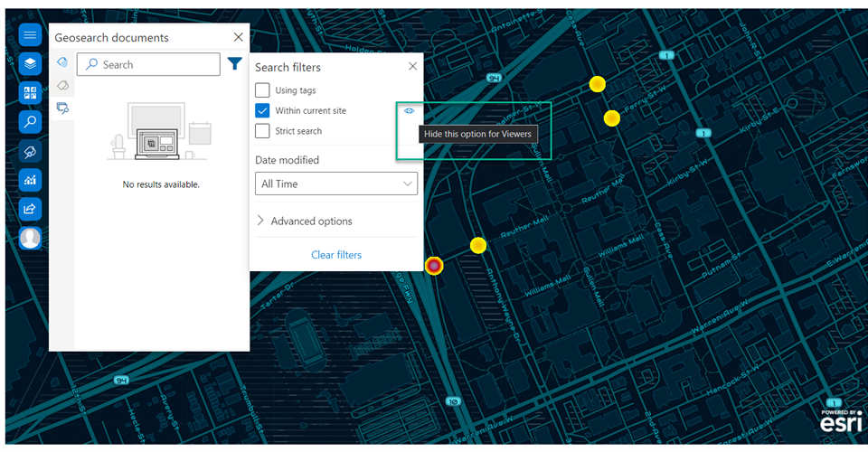This screenshot has width=868, height=452.
Task: Click the 'No results available.' text
Action: point(161,184)
